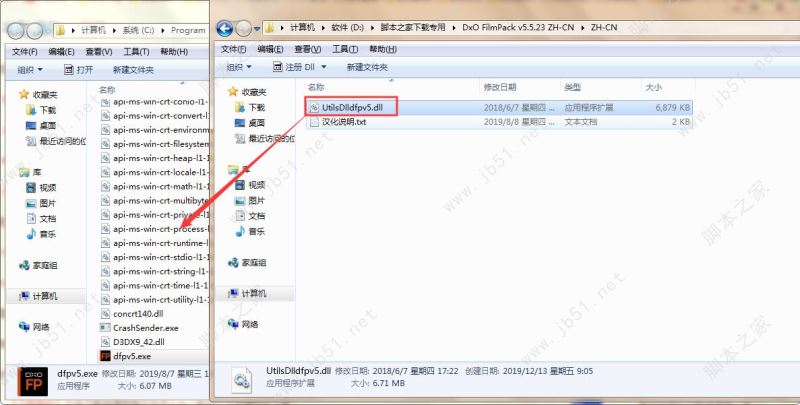Sort by 修改日期 column header
The image size is (800, 405).
pyautogui.click(x=500, y=87)
